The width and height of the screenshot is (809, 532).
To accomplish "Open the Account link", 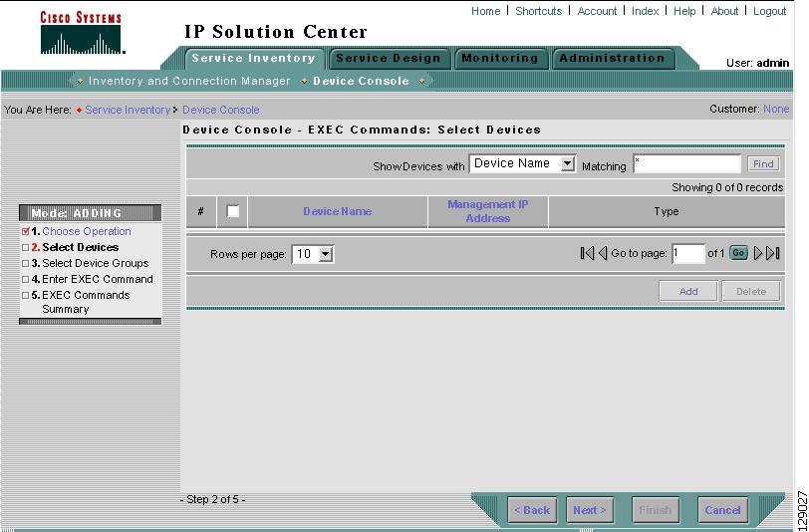I will point(597,11).
